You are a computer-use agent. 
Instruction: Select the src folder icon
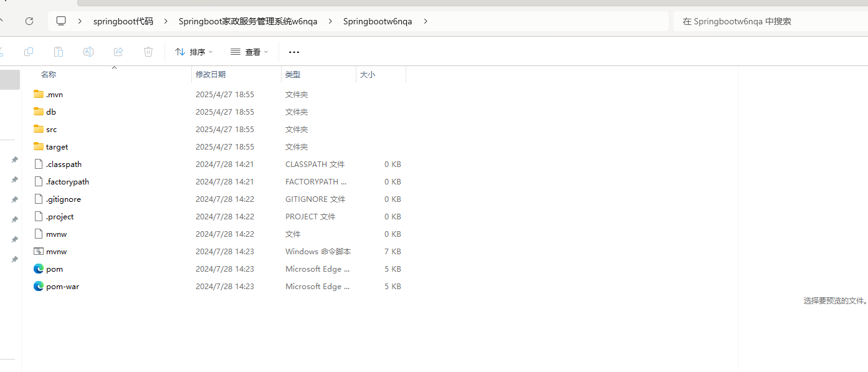[x=39, y=129]
